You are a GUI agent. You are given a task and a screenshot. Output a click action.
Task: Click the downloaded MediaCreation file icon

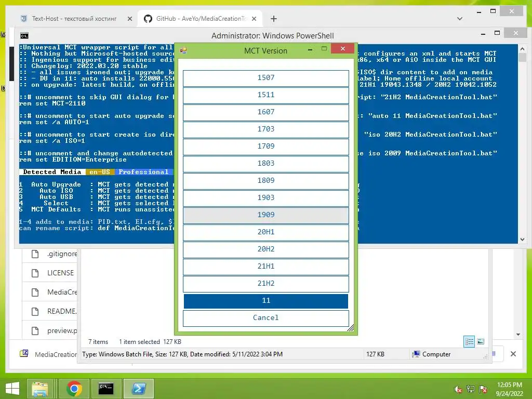click(24, 353)
